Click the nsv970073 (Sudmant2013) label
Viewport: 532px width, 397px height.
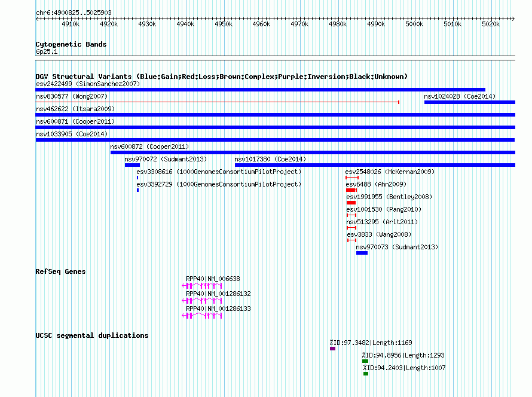point(397,247)
